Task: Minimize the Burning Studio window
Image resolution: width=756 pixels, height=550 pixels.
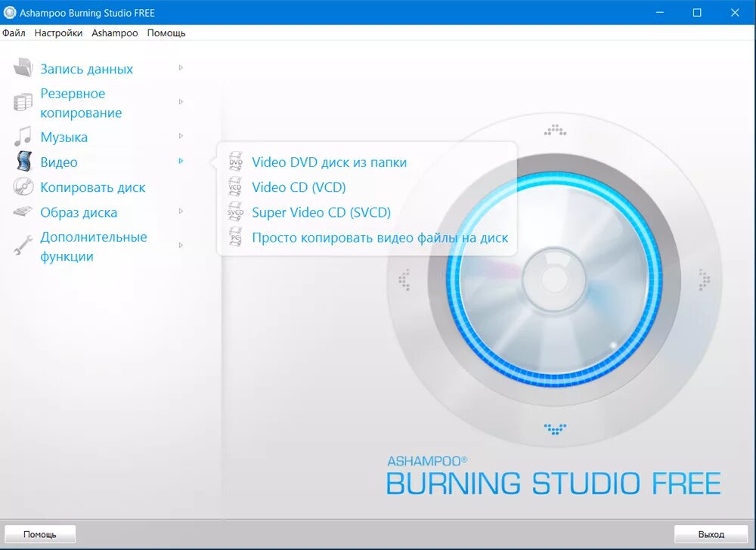Action: pos(659,13)
